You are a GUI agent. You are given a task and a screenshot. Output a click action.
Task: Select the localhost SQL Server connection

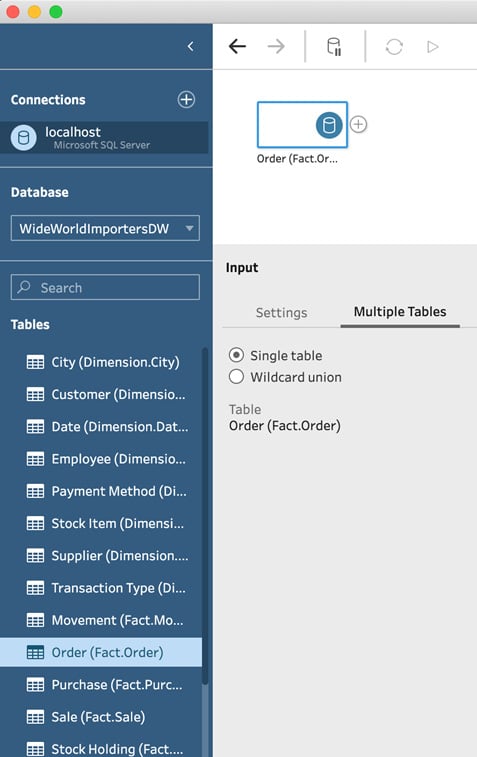point(104,138)
